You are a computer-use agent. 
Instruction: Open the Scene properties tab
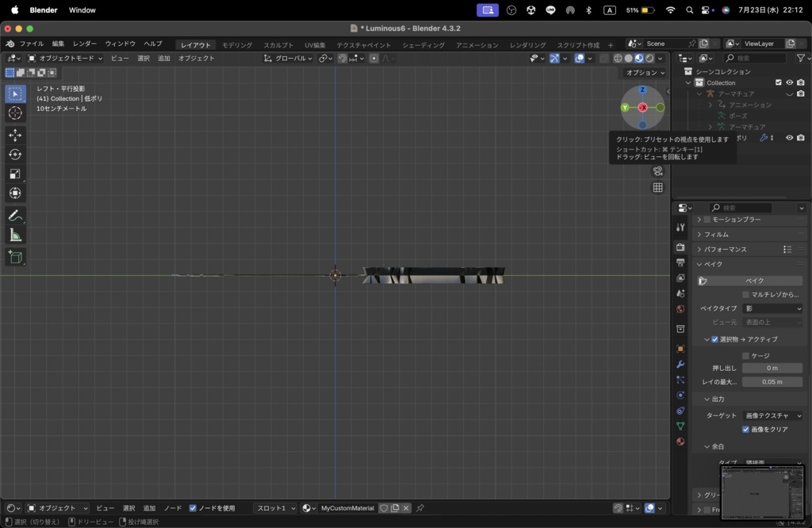680,293
